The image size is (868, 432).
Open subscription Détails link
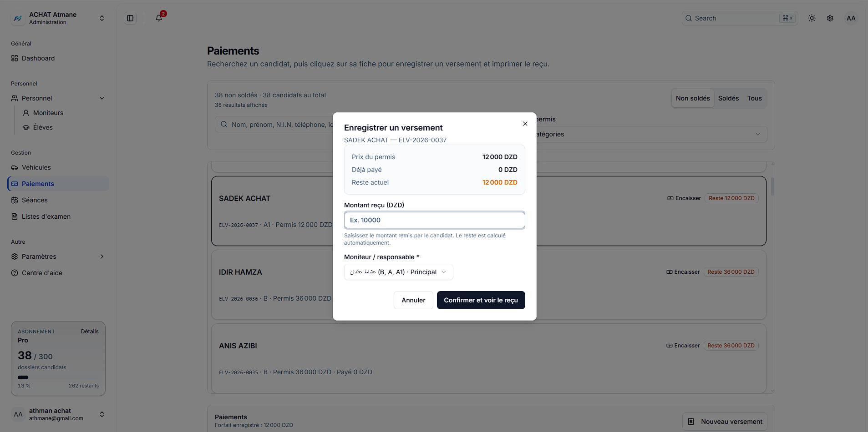[x=90, y=332]
